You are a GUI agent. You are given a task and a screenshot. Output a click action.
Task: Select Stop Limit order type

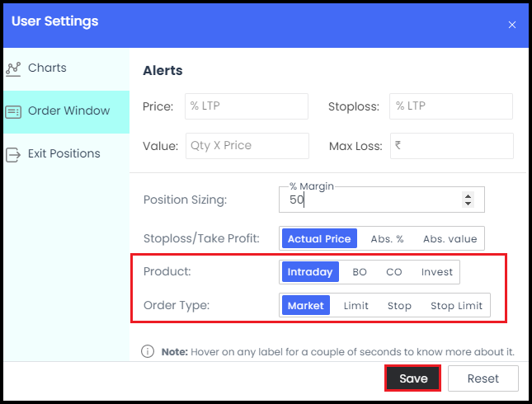click(456, 306)
